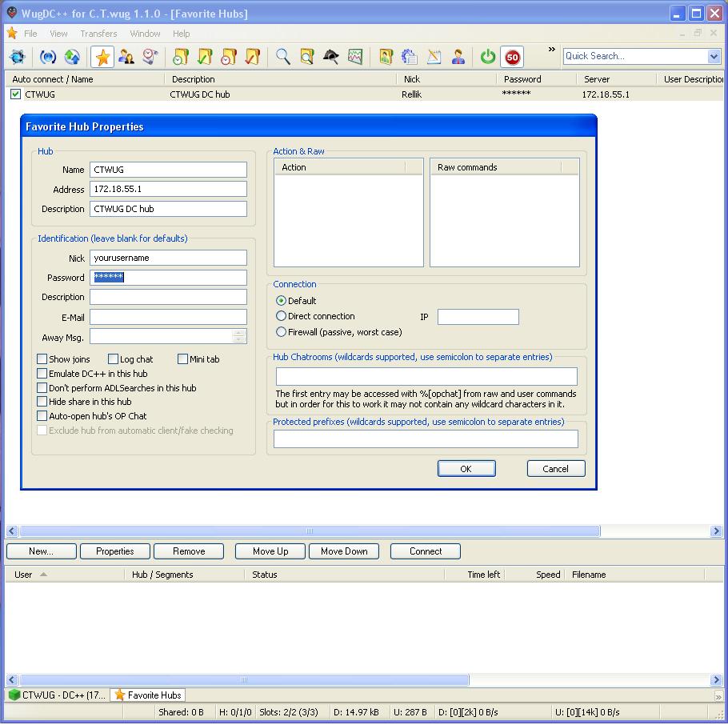This screenshot has height=725, width=728.
Task: Sort transfers by User column header arrow
Action: click(43, 575)
